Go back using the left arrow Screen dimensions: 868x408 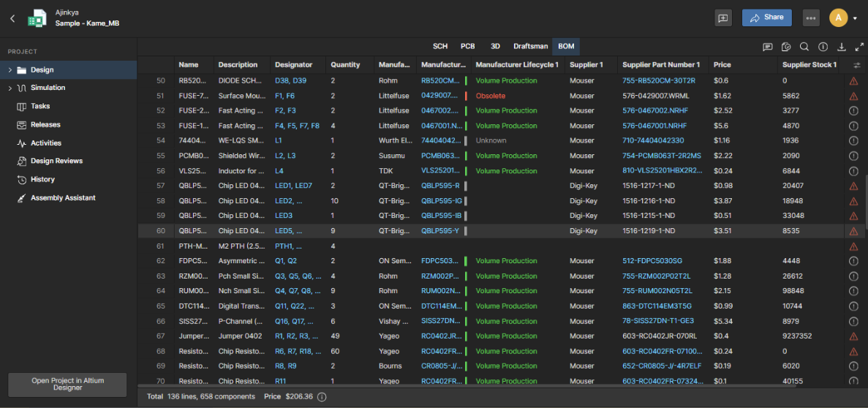(12, 18)
